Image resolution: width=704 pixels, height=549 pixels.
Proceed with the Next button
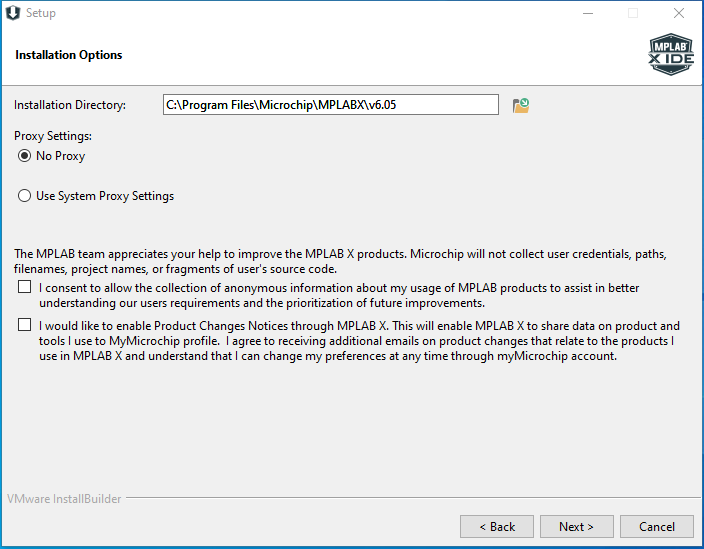pos(576,527)
